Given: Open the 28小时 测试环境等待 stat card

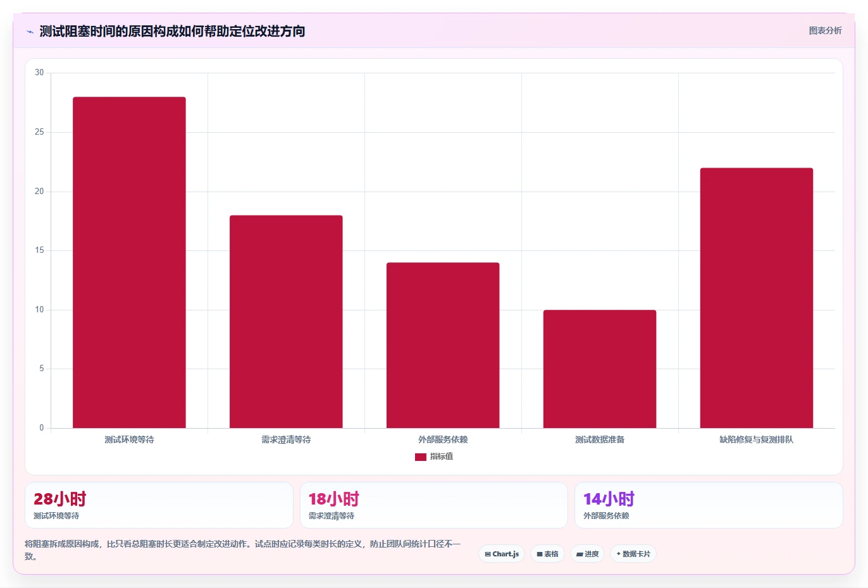Looking at the screenshot, I should coord(159,505).
